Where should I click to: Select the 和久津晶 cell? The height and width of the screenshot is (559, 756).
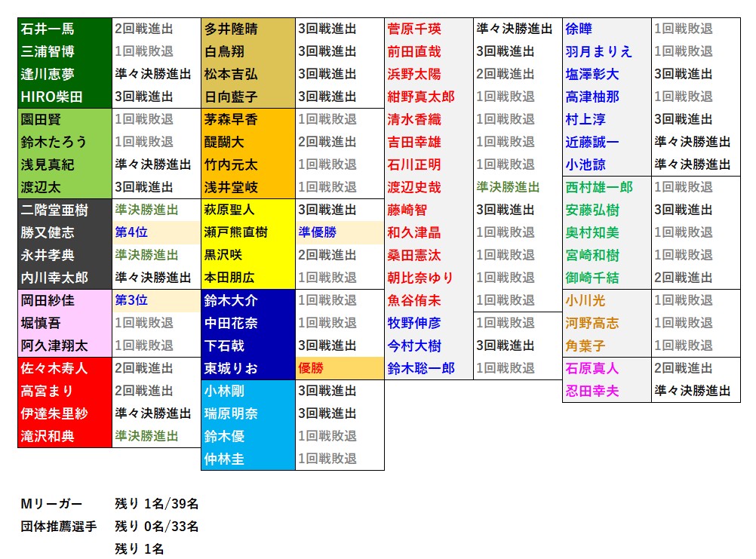(429, 233)
